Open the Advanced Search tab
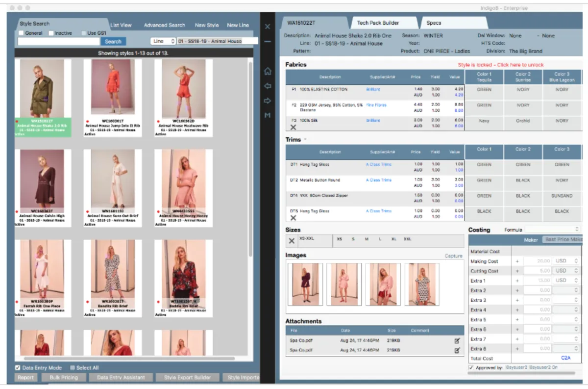588x389 pixels. [x=164, y=25]
